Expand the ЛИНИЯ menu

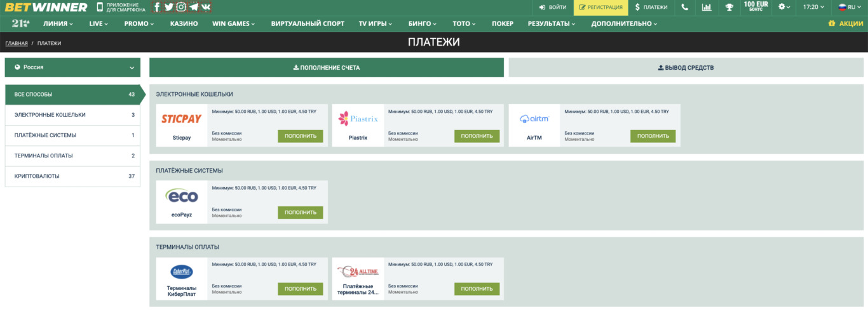point(58,23)
